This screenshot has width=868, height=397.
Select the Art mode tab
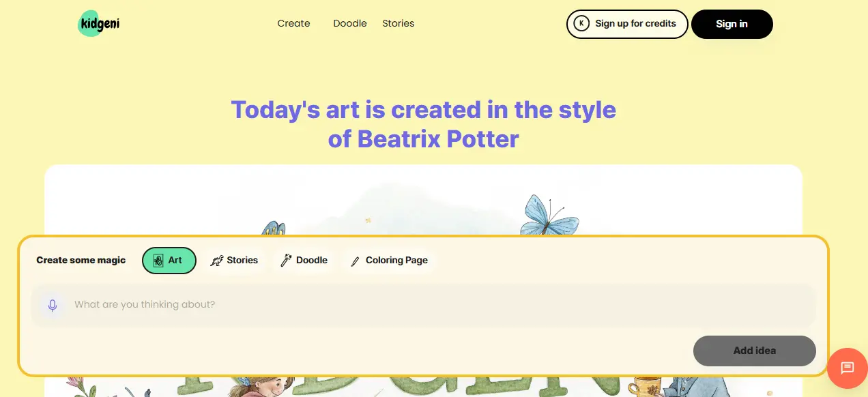(x=169, y=261)
